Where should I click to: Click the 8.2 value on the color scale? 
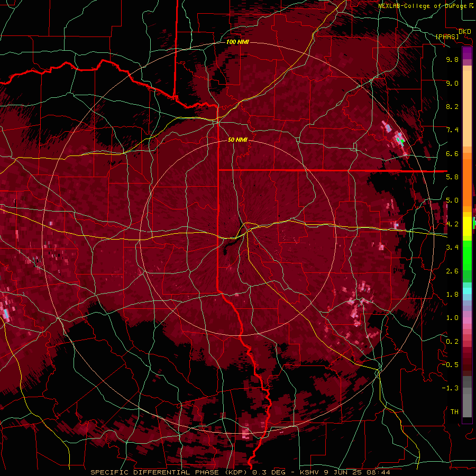pyautogui.click(x=452, y=106)
